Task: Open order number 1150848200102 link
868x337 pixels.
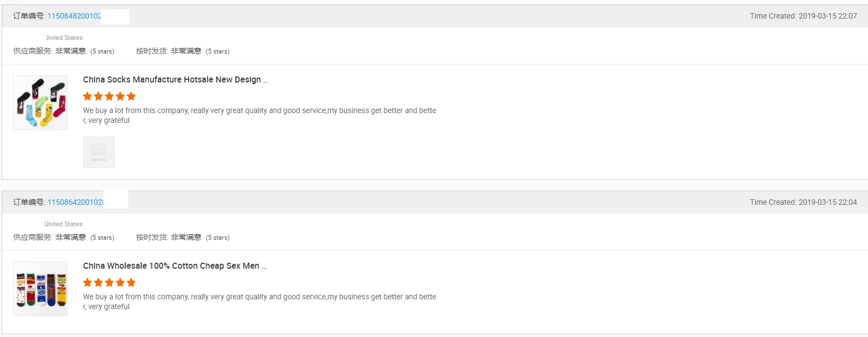Action: pos(74,16)
